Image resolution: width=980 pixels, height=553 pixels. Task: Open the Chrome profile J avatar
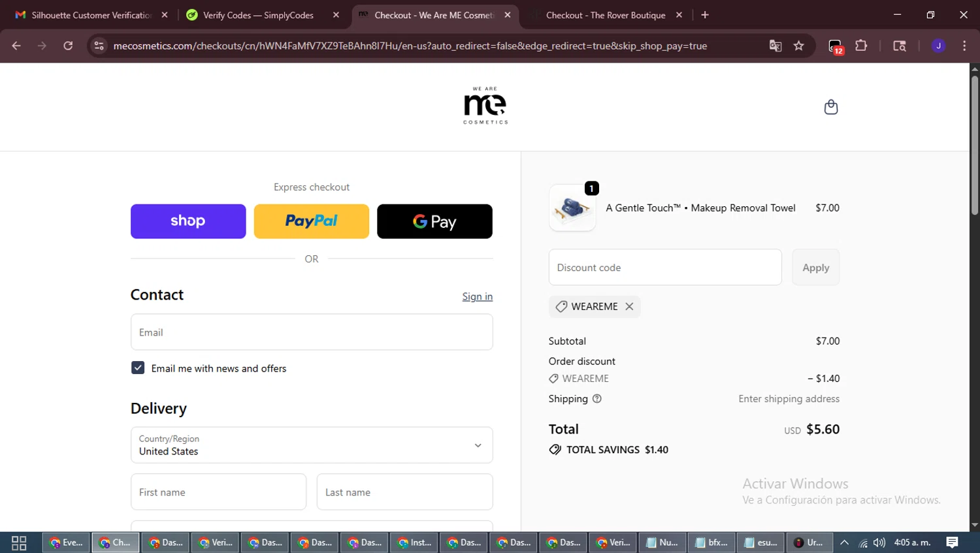pyautogui.click(x=938, y=46)
